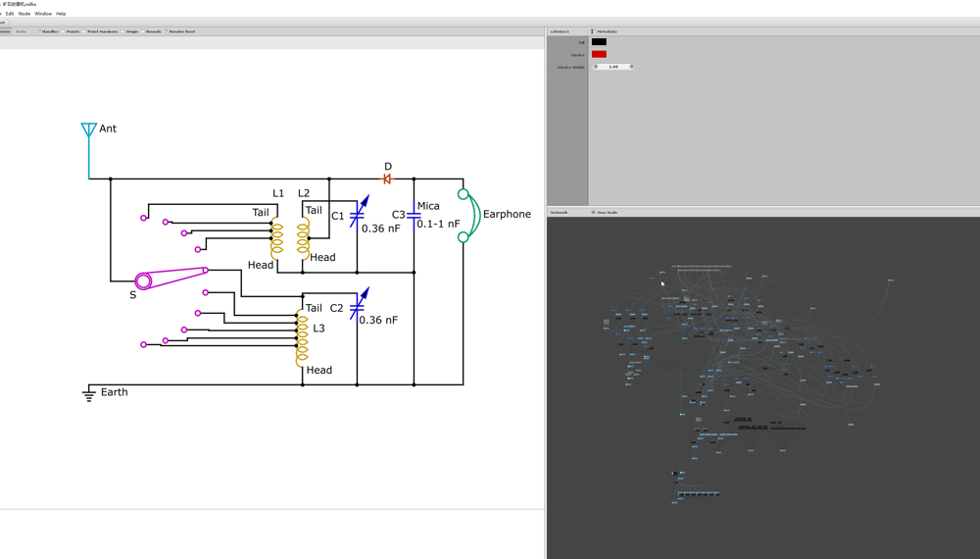Click the '0.1-1 nF' value text
Screen dimensions: 980x559
438,224
